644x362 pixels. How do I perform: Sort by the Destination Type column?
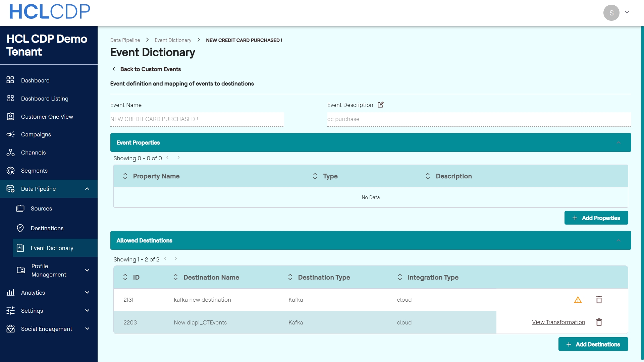pyautogui.click(x=290, y=277)
